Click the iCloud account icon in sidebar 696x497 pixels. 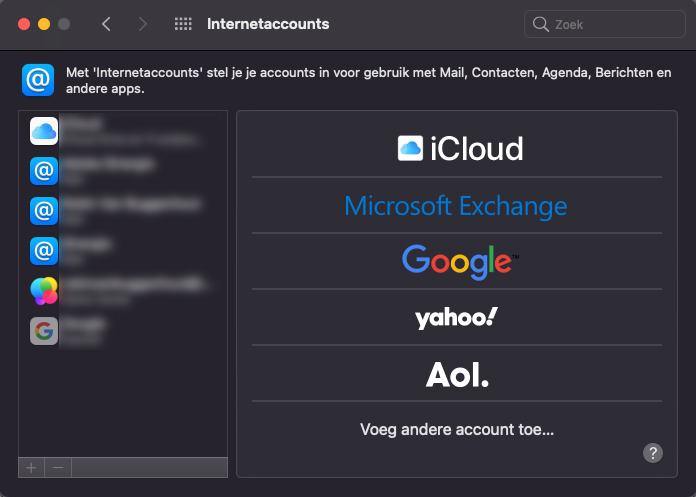tap(43, 131)
